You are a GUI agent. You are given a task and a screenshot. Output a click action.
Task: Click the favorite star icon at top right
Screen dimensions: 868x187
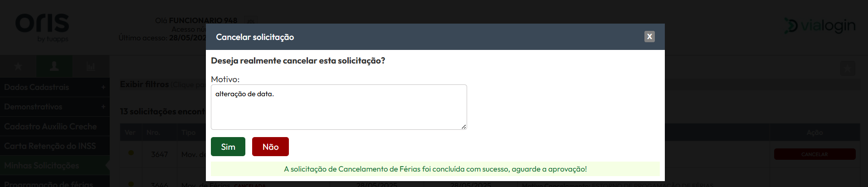coord(848,69)
